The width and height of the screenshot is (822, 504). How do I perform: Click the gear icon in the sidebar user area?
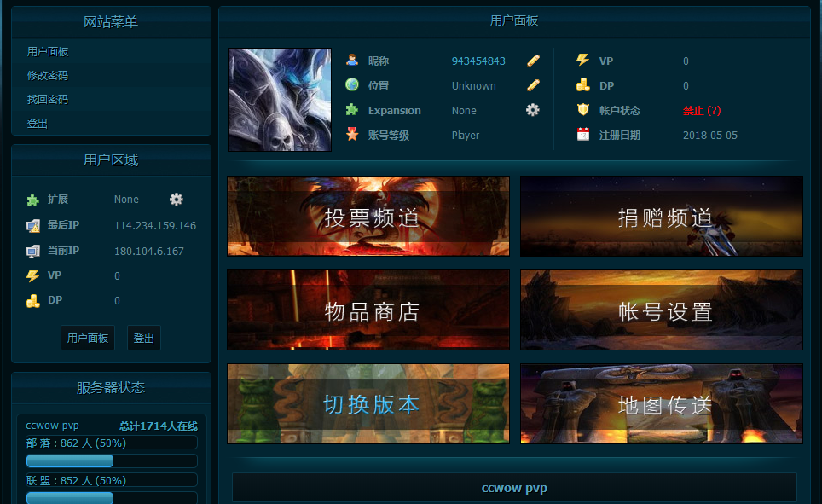[177, 199]
